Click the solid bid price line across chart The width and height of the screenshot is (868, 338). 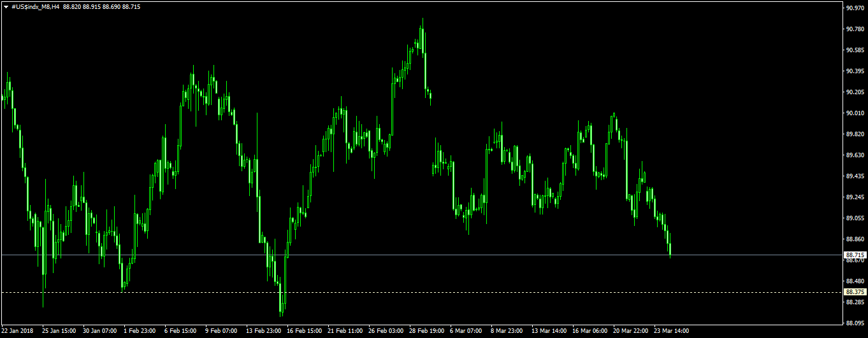click(421, 255)
